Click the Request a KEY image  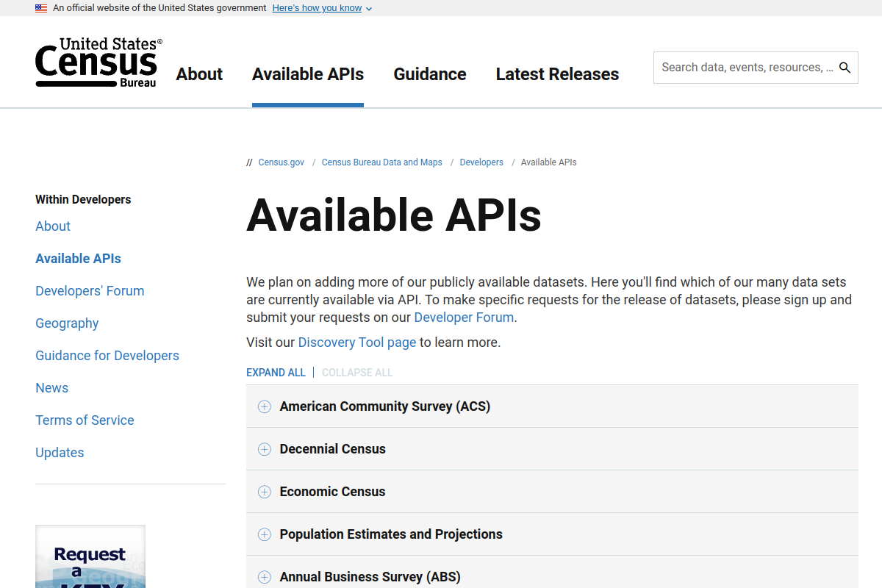click(90, 556)
